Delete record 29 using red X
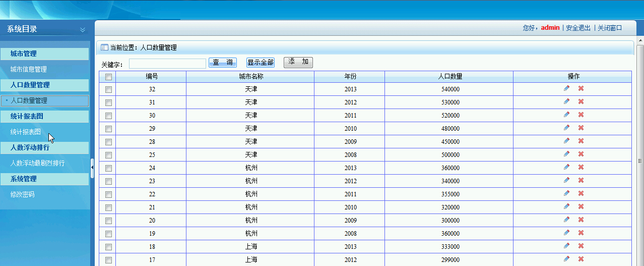This screenshot has height=266, width=644. coord(581,128)
